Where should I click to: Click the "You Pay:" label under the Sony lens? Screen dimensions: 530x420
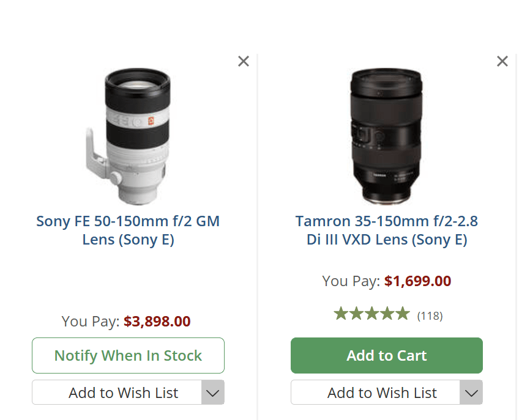click(x=91, y=322)
